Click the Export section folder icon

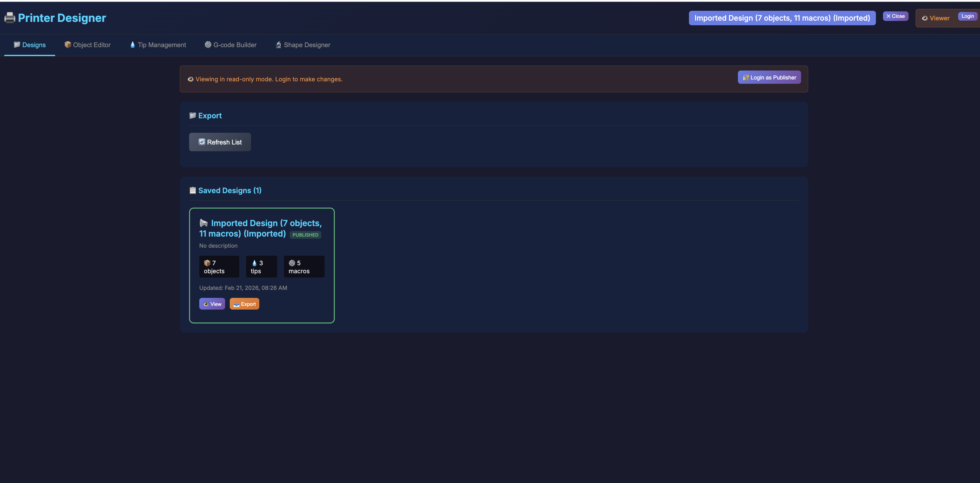tap(192, 115)
